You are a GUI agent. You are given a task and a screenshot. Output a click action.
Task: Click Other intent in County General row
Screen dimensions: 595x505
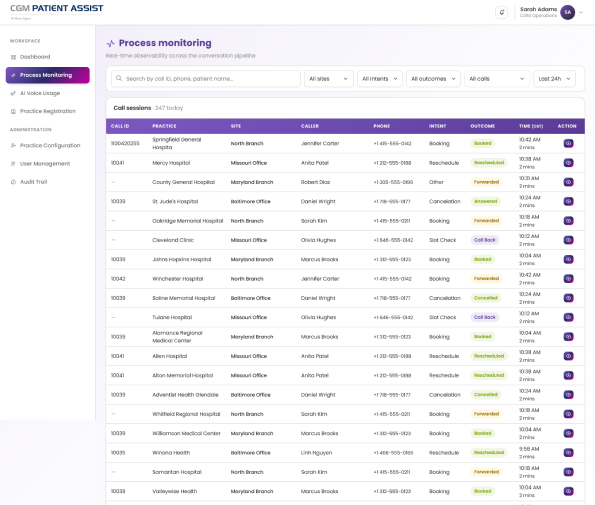[436, 182]
